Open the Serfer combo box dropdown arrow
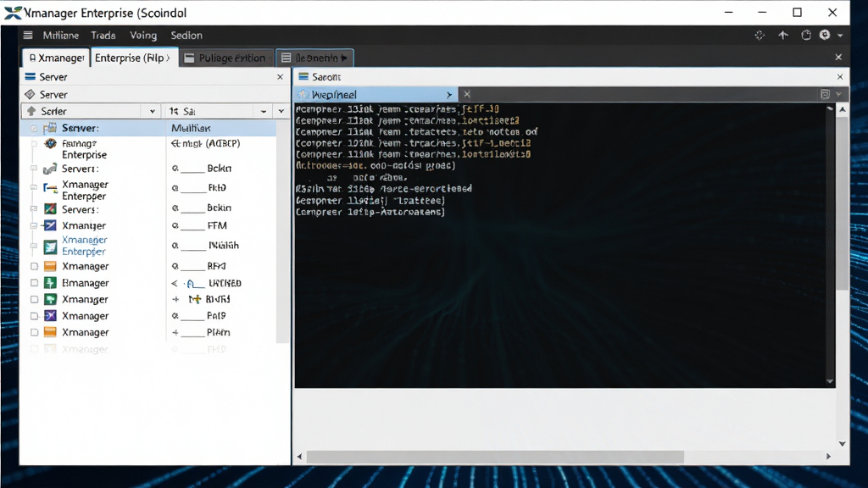The height and width of the screenshot is (488, 868). point(153,111)
